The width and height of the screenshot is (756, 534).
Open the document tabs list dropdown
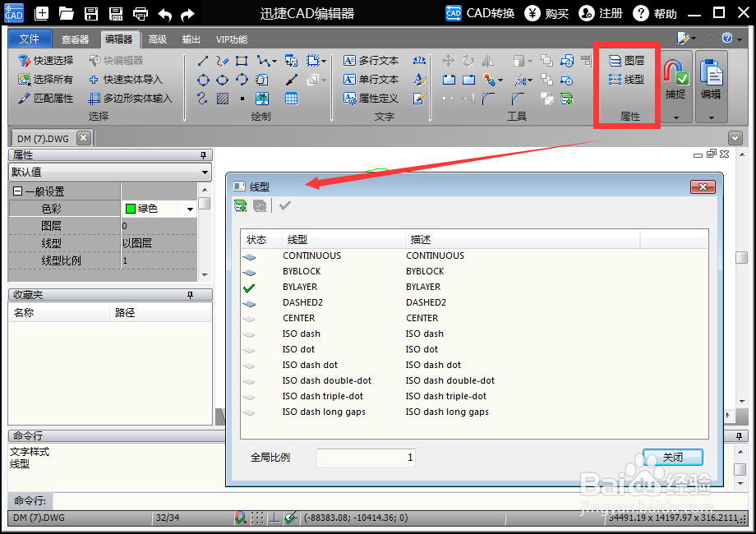pyautogui.click(x=735, y=138)
